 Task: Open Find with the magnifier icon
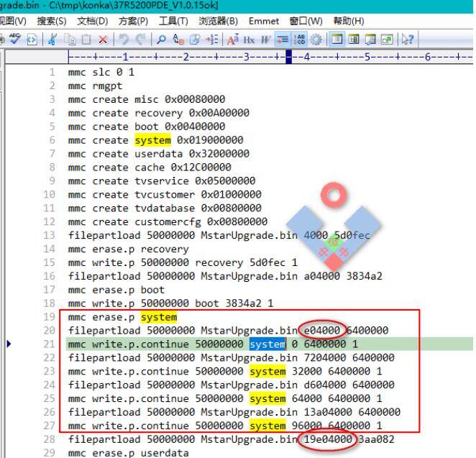click(162, 39)
